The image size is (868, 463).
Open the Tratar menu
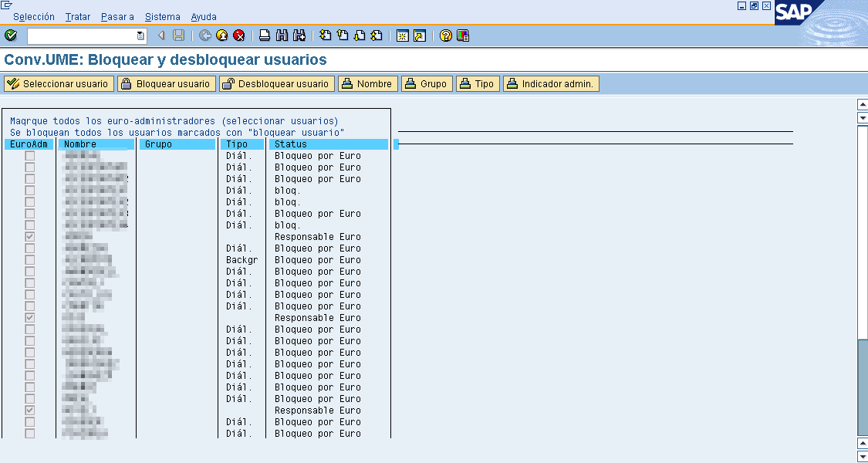tap(78, 16)
